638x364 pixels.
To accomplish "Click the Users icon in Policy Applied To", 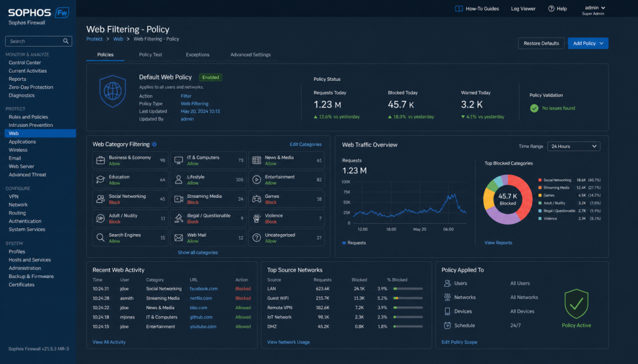I will (x=447, y=283).
